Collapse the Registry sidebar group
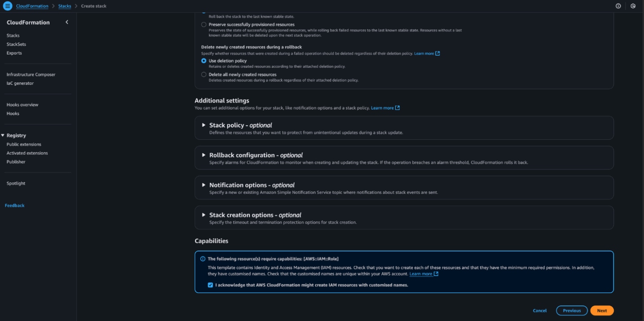The width and height of the screenshot is (644, 321). (3, 135)
